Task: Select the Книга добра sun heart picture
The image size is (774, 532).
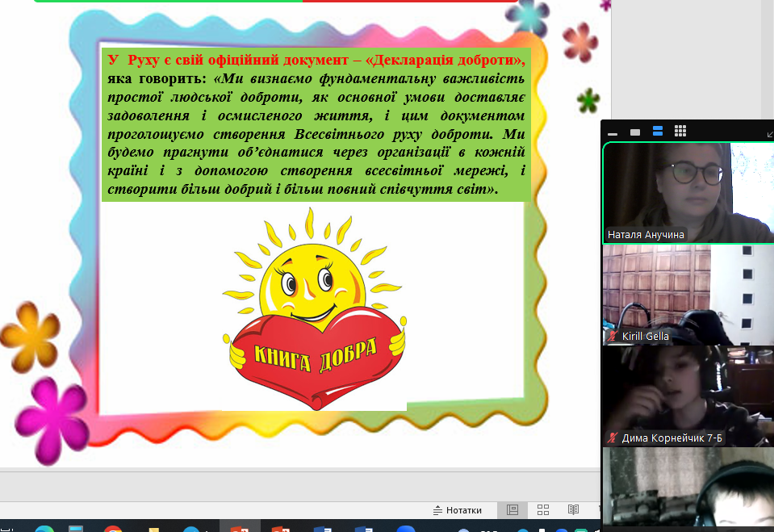Action: (x=314, y=308)
